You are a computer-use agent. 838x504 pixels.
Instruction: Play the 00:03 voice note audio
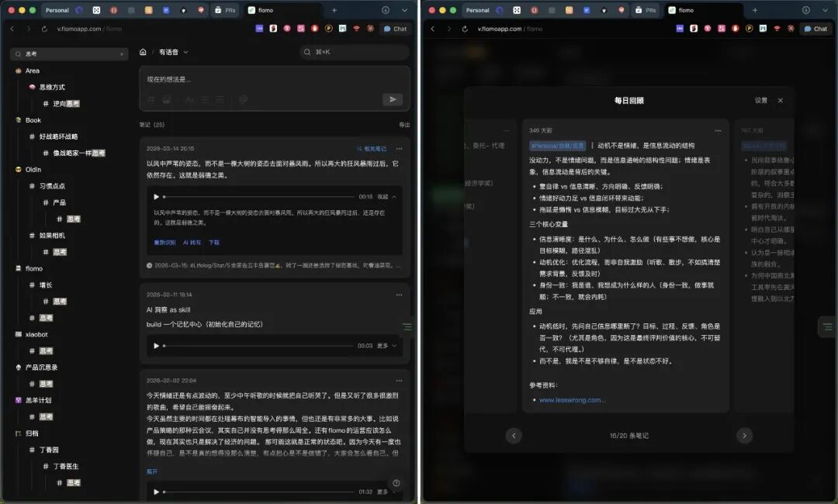point(156,345)
